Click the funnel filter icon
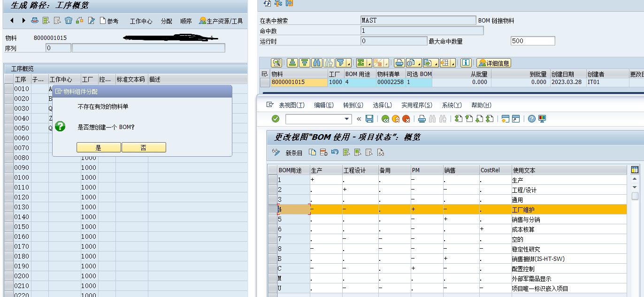 pos(340,63)
